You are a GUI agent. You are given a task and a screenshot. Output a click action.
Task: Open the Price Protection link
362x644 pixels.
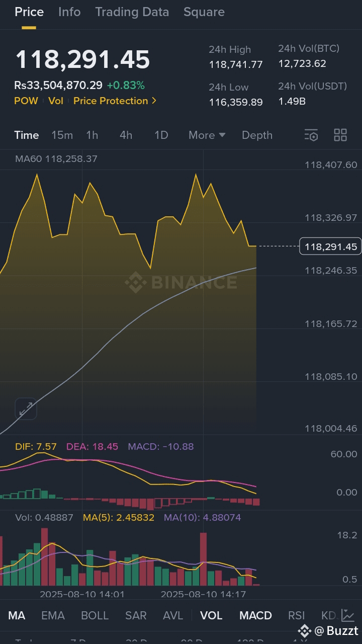pyautogui.click(x=115, y=101)
